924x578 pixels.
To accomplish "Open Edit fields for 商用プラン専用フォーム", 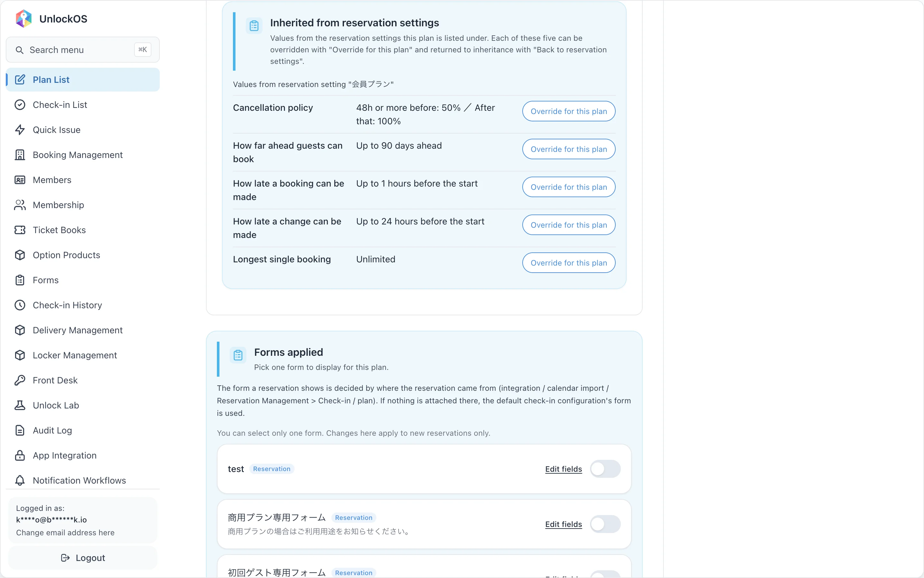I will click(x=564, y=524).
